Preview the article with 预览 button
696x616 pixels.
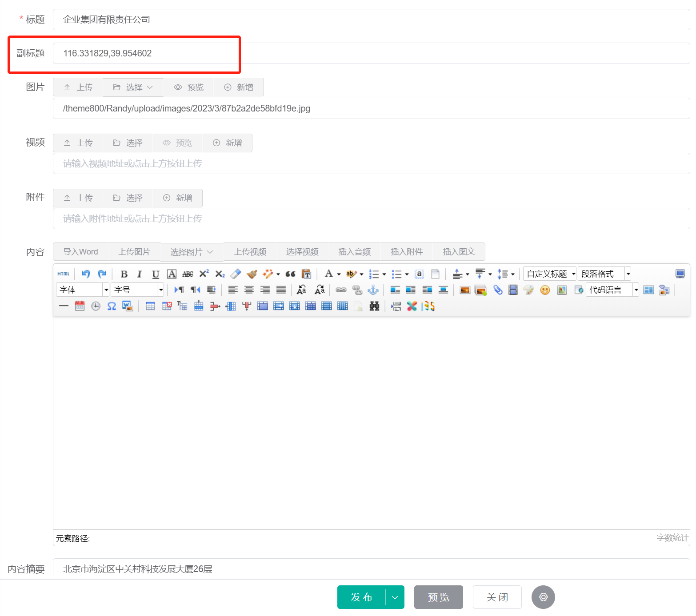point(438,597)
